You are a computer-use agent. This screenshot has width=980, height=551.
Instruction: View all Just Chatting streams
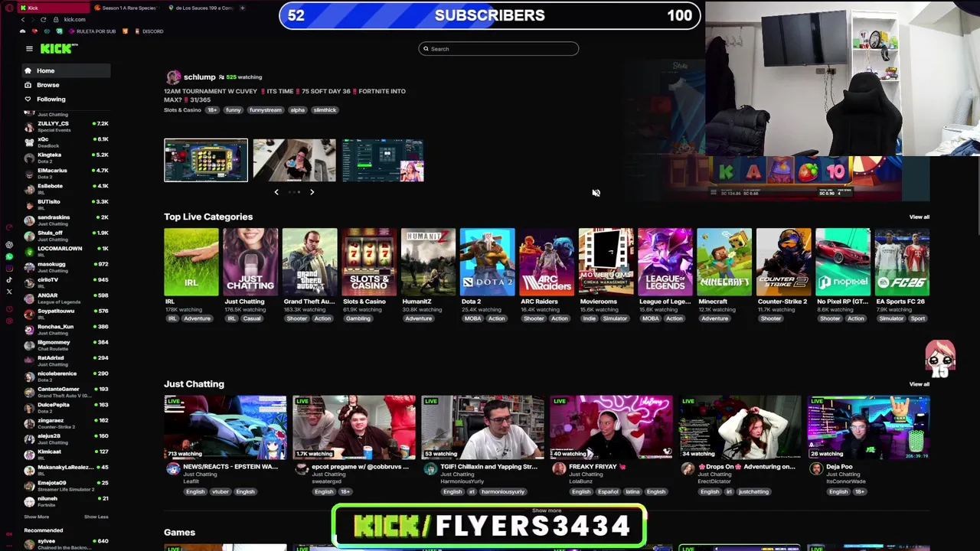(x=919, y=384)
